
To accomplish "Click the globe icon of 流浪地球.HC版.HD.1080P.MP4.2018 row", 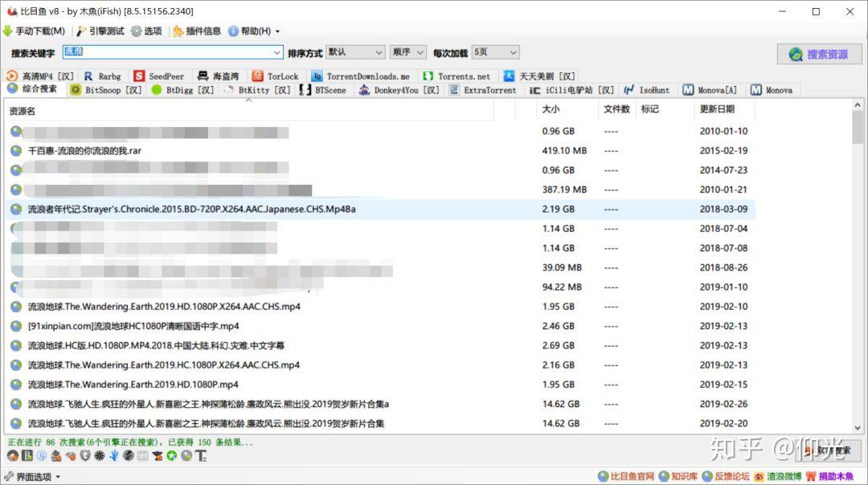I will pyautogui.click(x=16, y=345).
